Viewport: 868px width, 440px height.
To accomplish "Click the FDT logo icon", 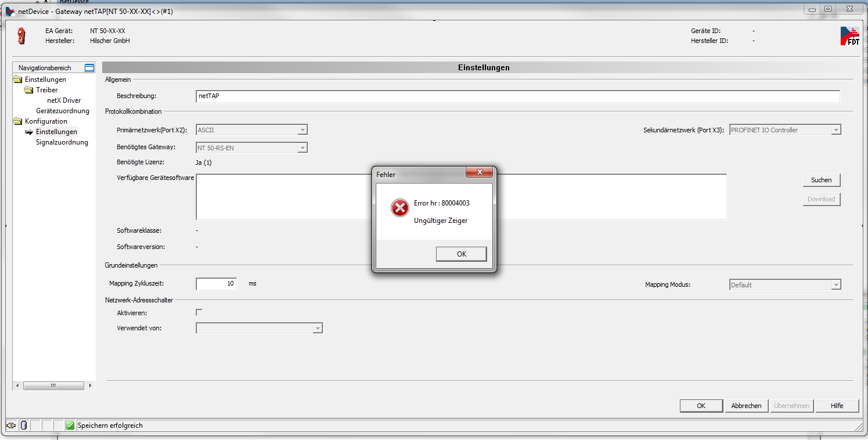I will pos(849,36).
